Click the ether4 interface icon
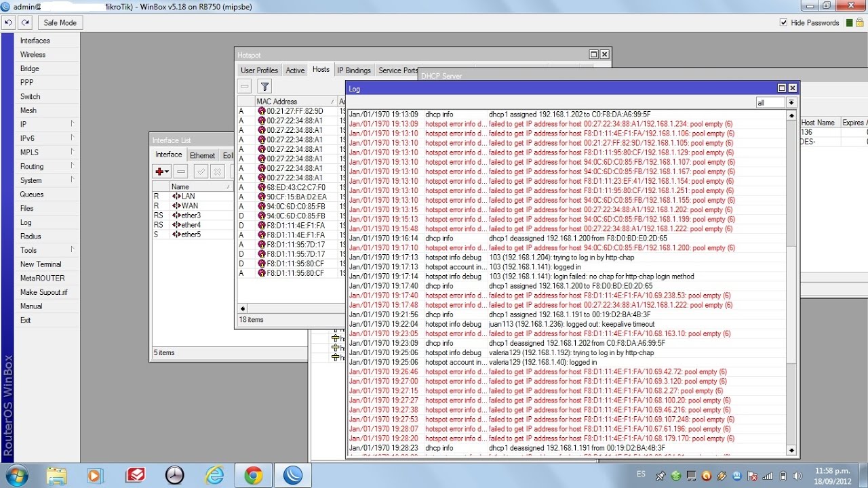The height and width of the screenshot is (488, 868). (x=176, y=225)
